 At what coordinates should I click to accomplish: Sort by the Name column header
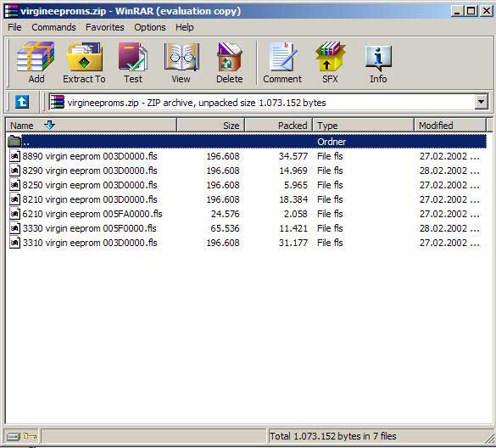click(x=91, y=126)
